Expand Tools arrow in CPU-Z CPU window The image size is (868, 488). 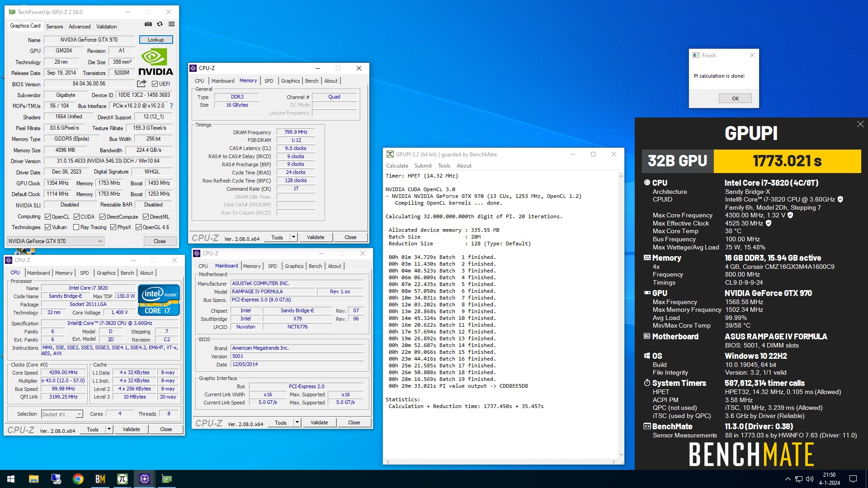[x=109, y=429]
